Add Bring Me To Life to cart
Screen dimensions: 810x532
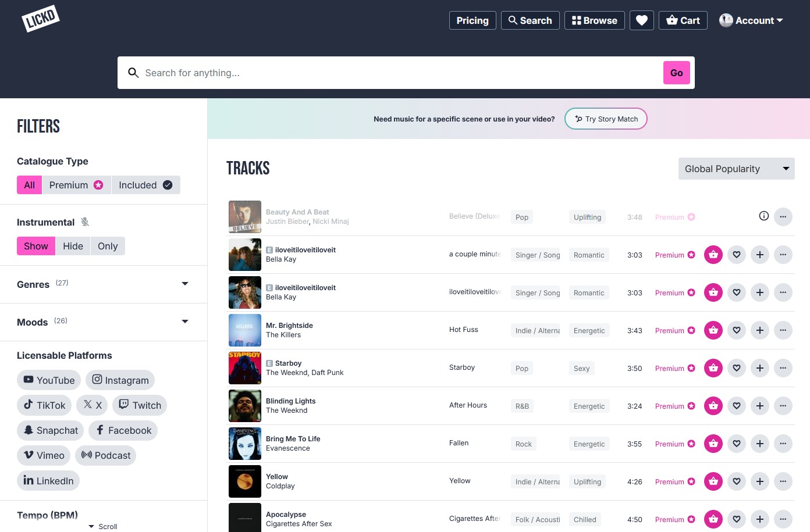coord(713,444)
